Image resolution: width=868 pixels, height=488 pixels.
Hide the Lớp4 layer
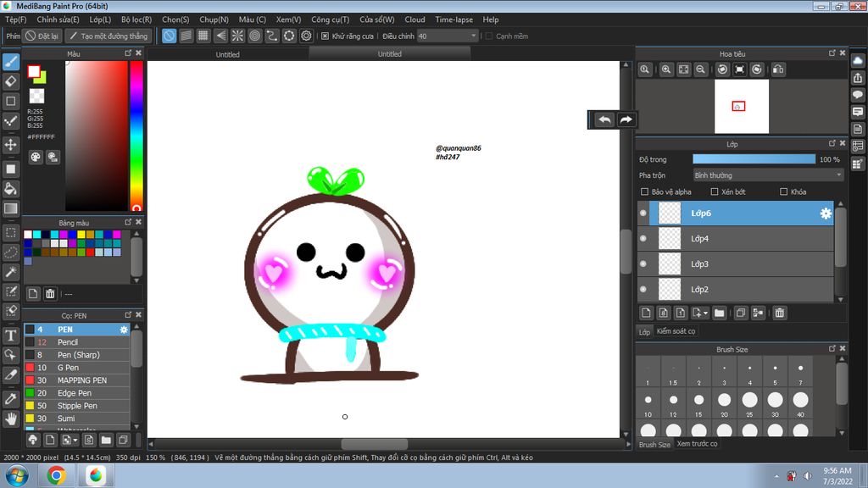643,238
